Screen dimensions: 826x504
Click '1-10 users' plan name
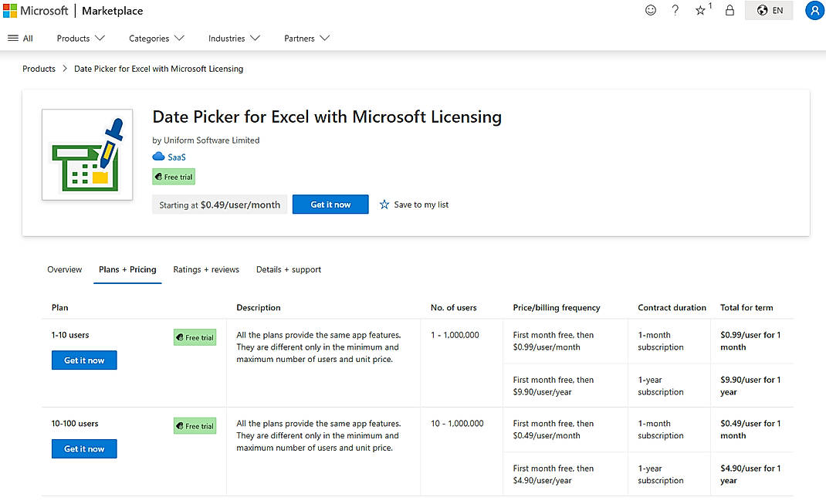pos(70,335)
